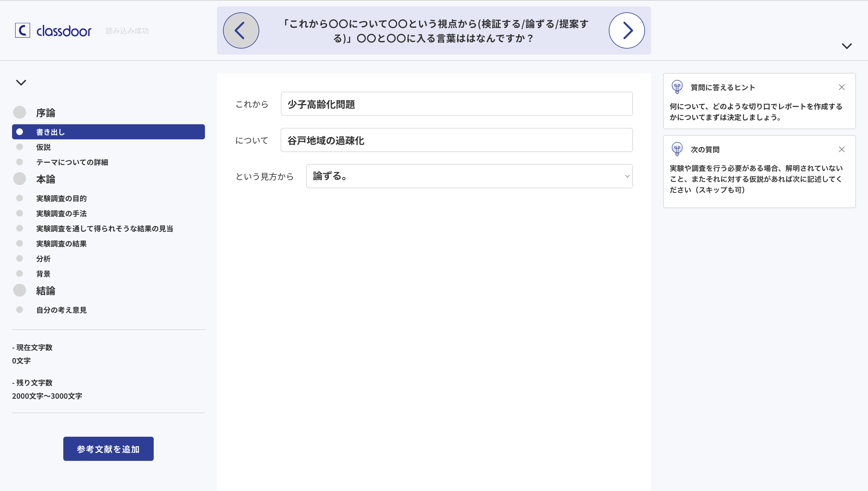Screen dimensions: 868x491
Task: Click the 参考文献を追加 button
Action: [108, 449]
